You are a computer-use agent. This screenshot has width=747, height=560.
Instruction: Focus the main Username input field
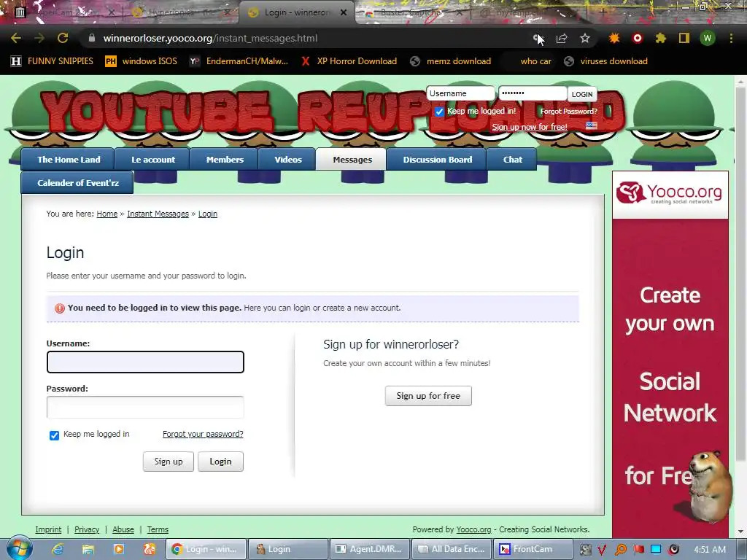[145, 362]
